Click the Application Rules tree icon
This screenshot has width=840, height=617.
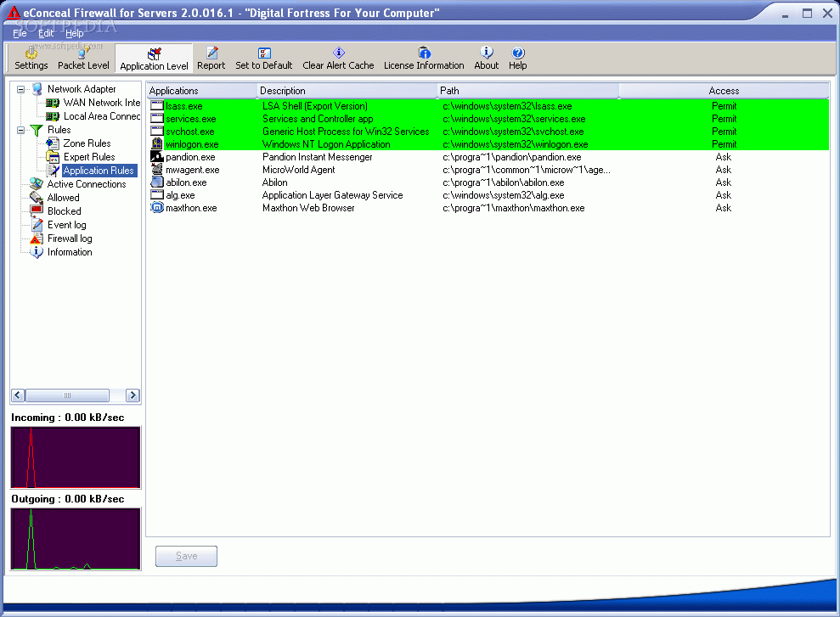tap(53, 171)
